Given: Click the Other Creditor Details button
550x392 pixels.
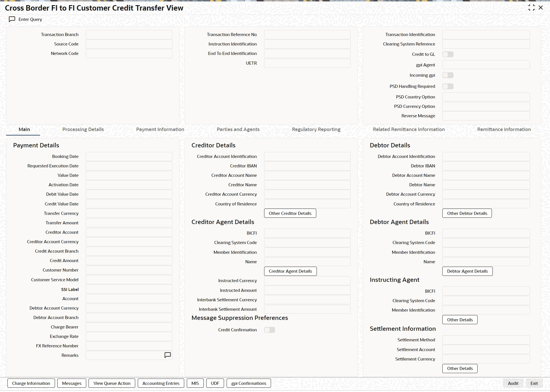Looking at the screenshot, I should (290, 213).
